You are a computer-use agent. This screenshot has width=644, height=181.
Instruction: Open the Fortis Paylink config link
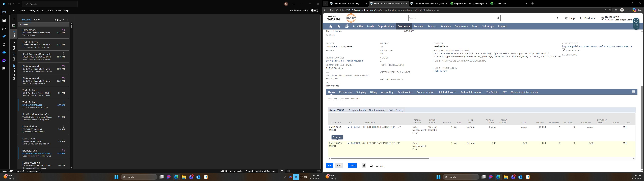coord(441,71)
